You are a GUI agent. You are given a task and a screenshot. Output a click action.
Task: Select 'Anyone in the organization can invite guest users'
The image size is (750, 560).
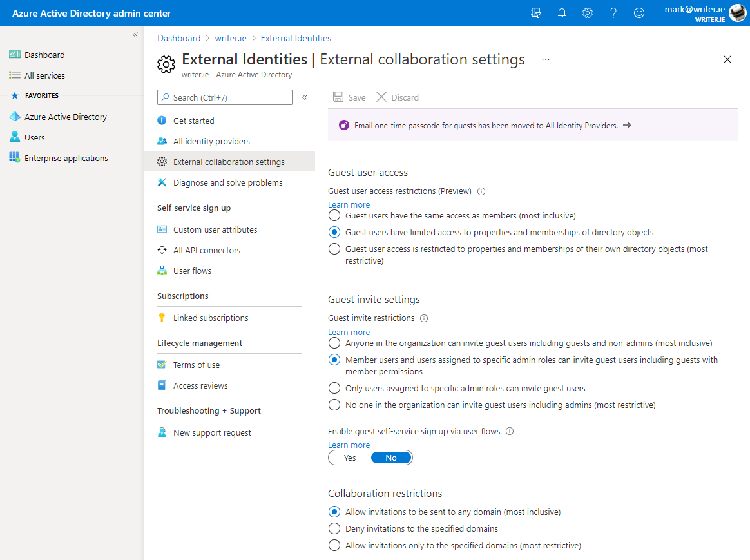point(334,343)
